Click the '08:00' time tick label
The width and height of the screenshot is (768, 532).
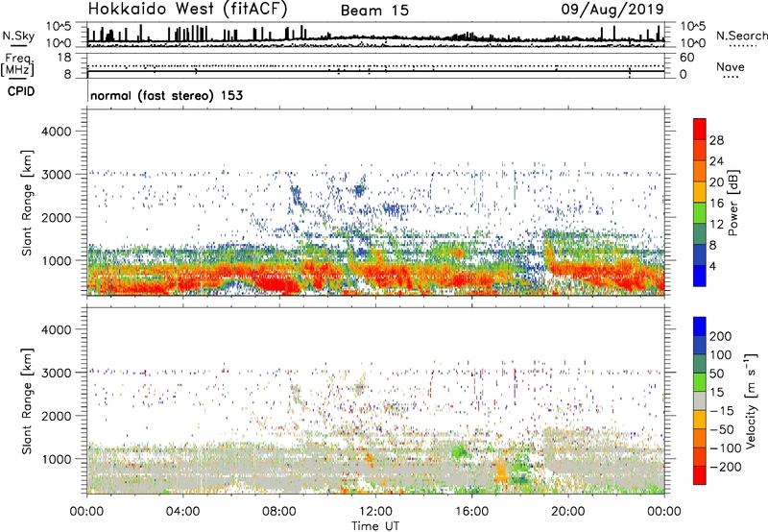point(279,512)
